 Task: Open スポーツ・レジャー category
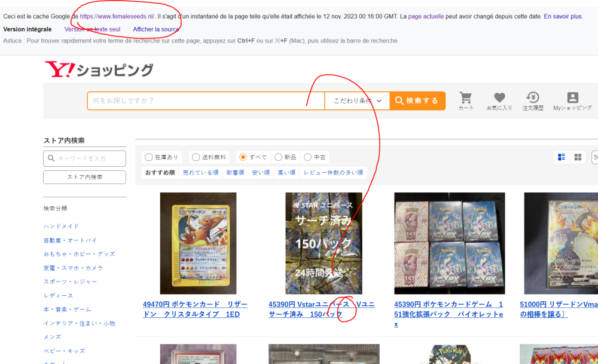[x=70, y=282]
